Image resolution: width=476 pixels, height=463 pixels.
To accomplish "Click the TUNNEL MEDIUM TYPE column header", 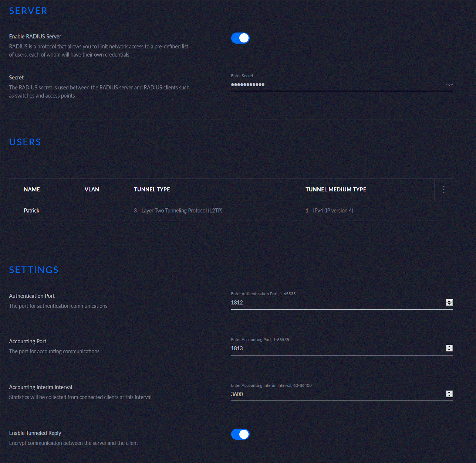I will [336, 190].
